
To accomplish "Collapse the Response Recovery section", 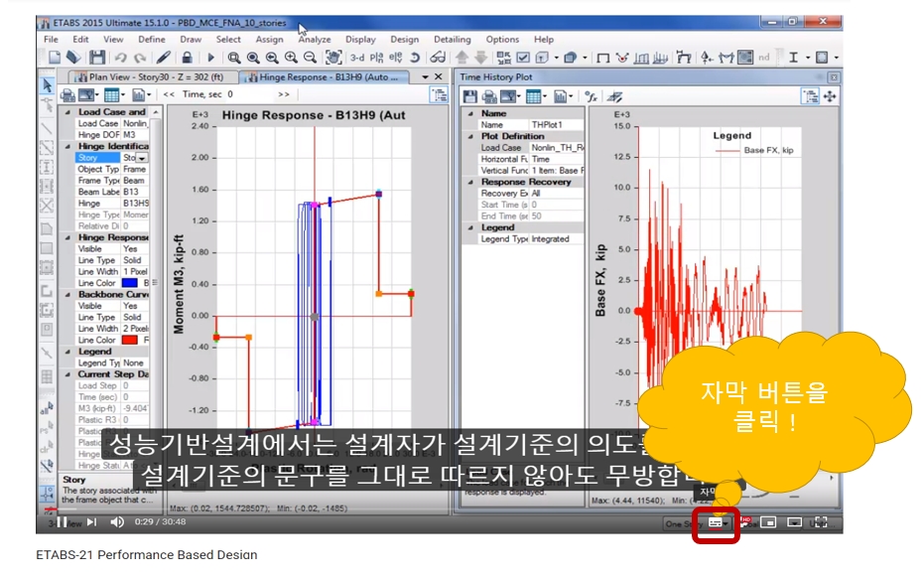I will pyautogui.click(x=470, y=183).
